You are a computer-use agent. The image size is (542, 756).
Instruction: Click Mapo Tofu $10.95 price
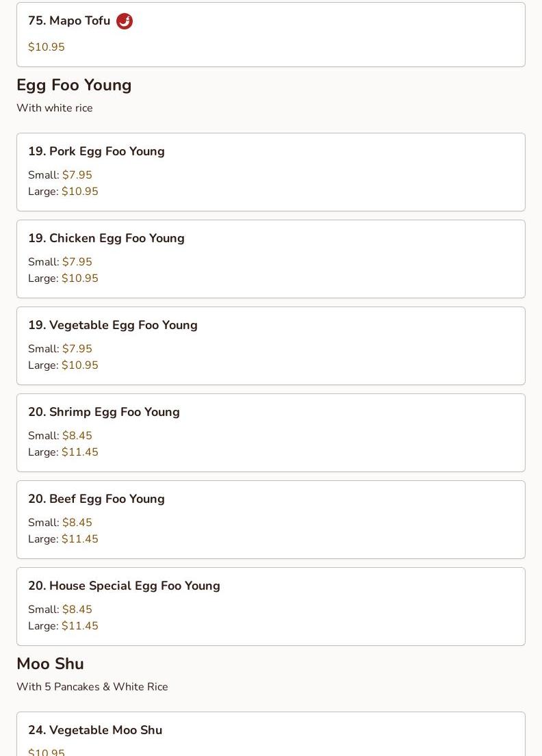(x=47, y=47)
